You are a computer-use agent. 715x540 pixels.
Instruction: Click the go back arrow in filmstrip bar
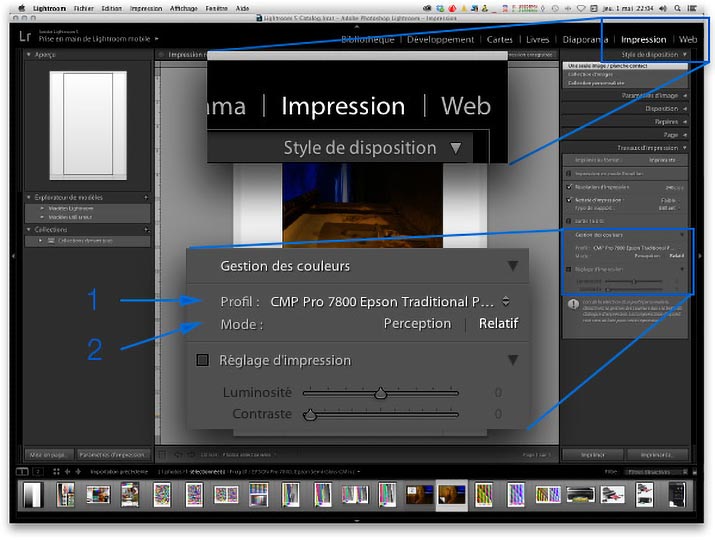point(67,472)
